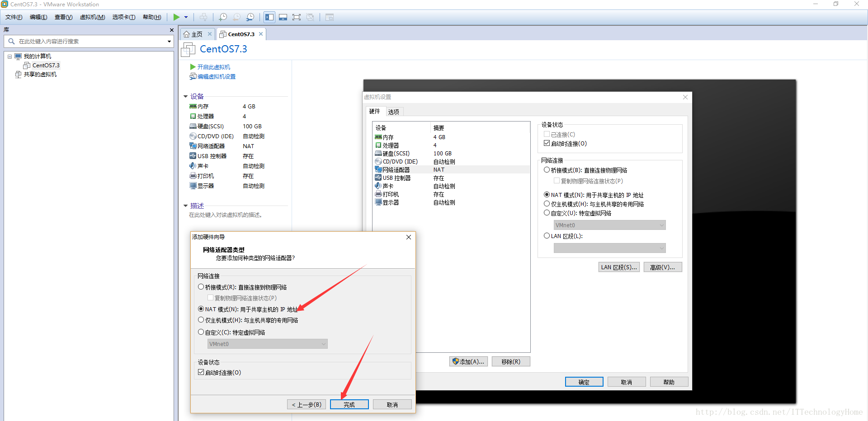Image resolution: width=868 pixels, height=421 pixels.
Task: Toggle the thumbnail bar view icon
Action: [283, 17]
